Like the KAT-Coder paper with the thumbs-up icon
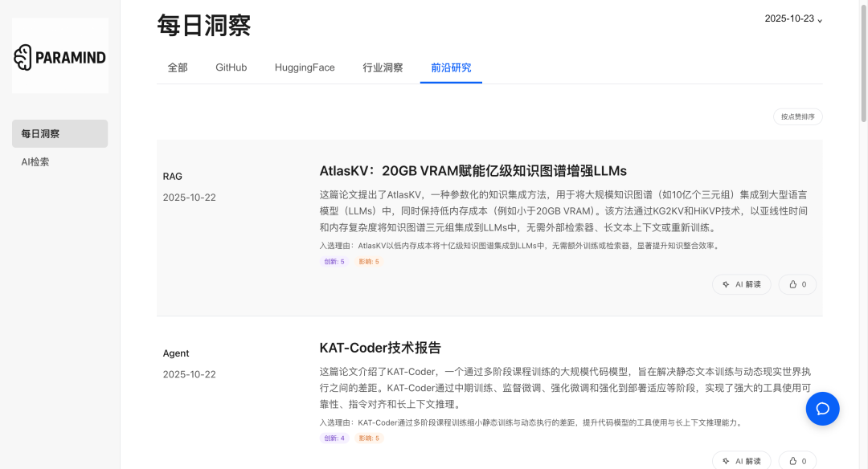The height and width of the screenshot is (469, 868). (x=792, y=461)
